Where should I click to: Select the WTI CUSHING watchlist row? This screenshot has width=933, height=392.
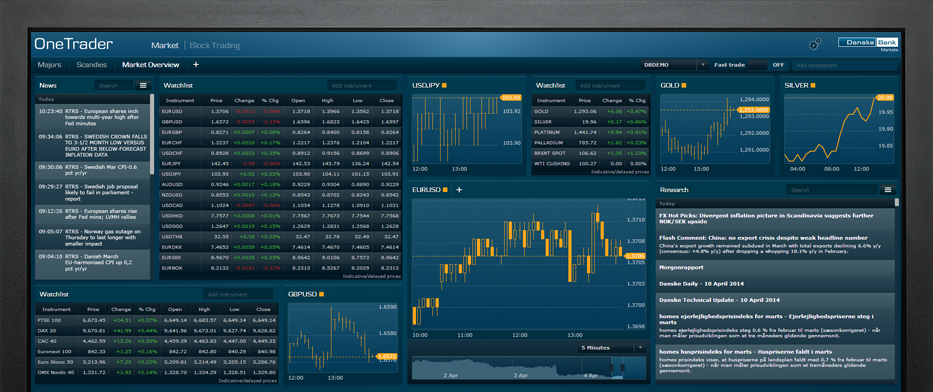[591, 163]
